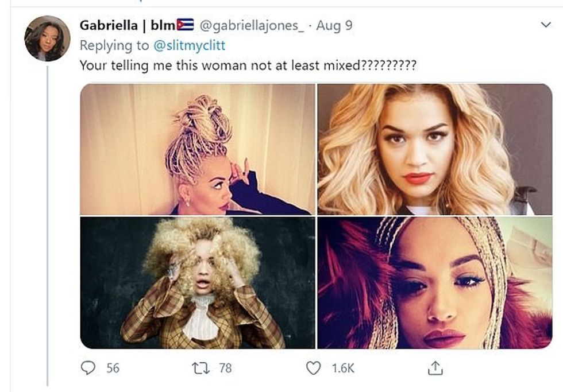The image size is (563, 392).
Task: Retweet this tweet using the arrows icon
Action: coord(200,368)
